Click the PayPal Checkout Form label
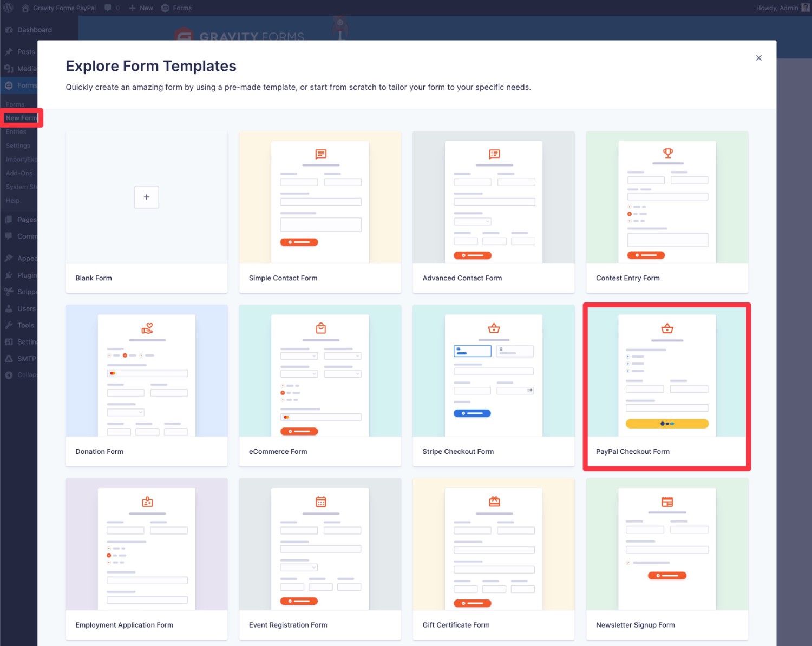 point(633,452)
